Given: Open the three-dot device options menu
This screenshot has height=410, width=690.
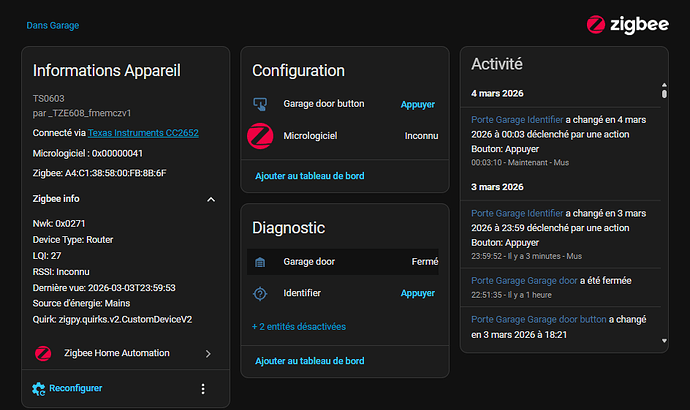Looking at the screenshot, I should click(x=203, y=388).
